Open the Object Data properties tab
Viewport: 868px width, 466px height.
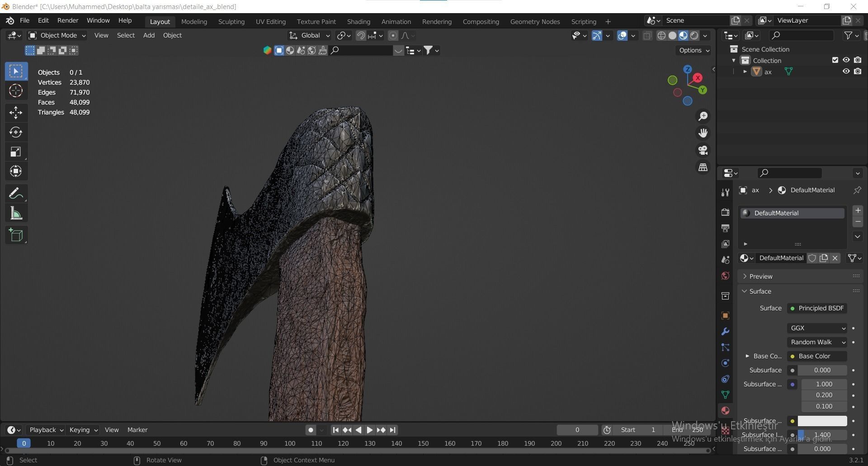tap(725, 395)
